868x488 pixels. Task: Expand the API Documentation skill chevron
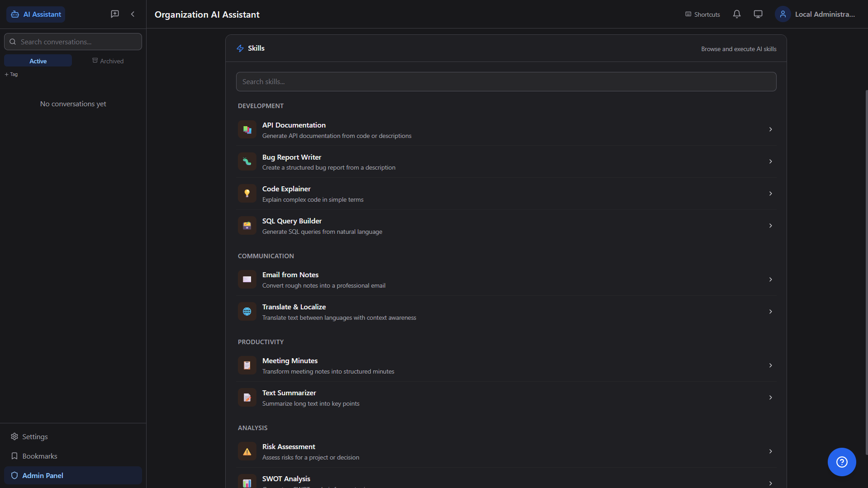point(770,129)
